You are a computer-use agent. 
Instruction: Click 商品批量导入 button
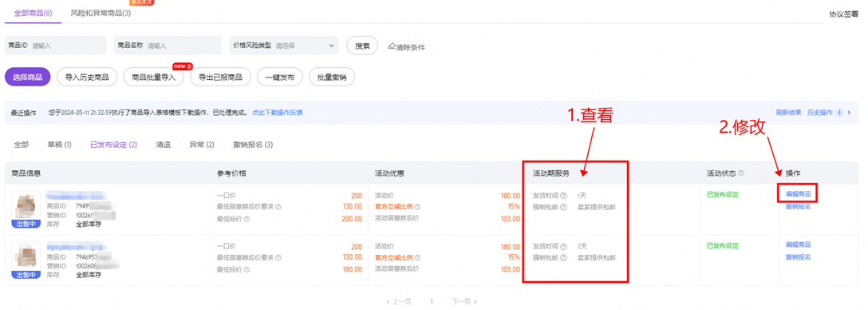tap(153, 77)
